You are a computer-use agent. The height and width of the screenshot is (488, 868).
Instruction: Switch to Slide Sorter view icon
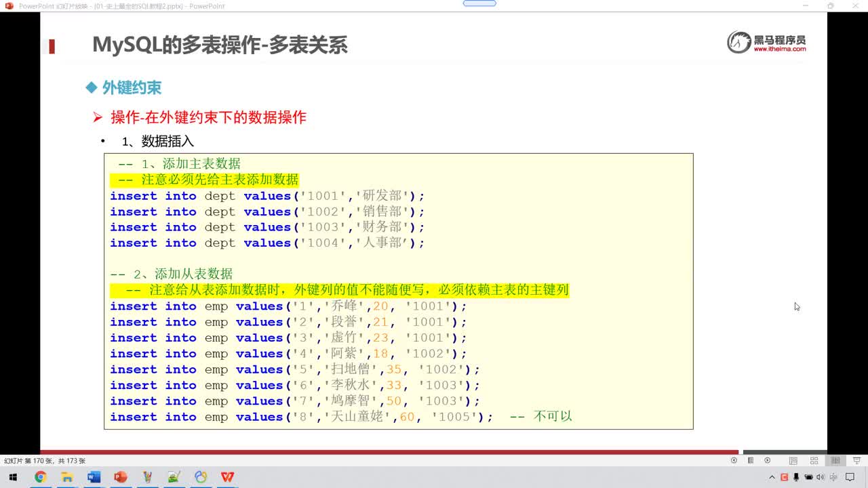814,460
